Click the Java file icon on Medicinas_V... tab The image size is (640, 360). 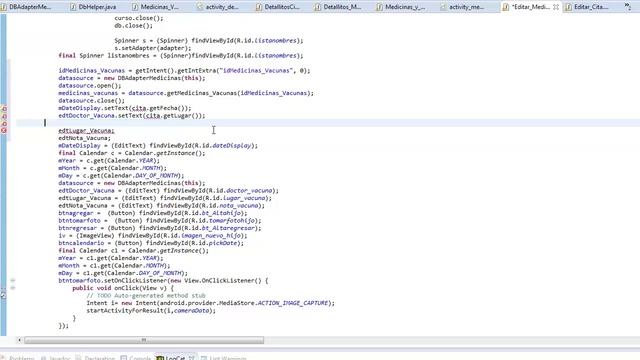(135, 7)
